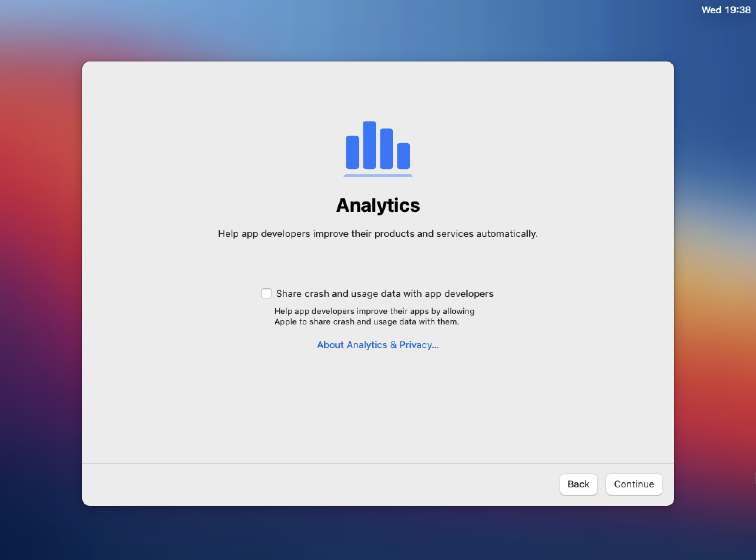This screenshot has height=560, width=756.
Task: Open About Analytics & Privacy link
Action: [x=378, y=345]
